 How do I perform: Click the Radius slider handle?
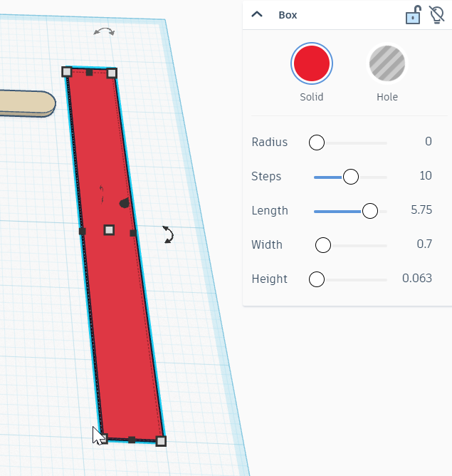pos(317,143)
